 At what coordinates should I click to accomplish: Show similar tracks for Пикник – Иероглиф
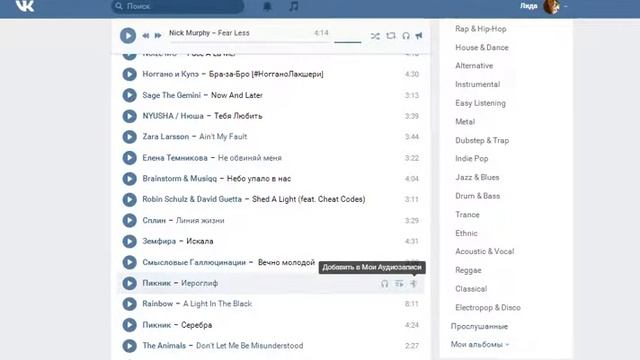click(x=384, y=284)
